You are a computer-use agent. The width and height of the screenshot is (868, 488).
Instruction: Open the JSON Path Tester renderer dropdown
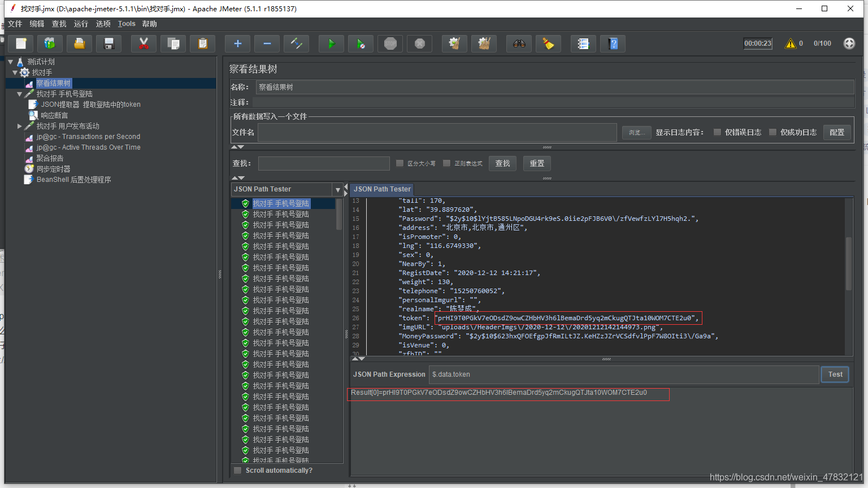click(338, 189)
